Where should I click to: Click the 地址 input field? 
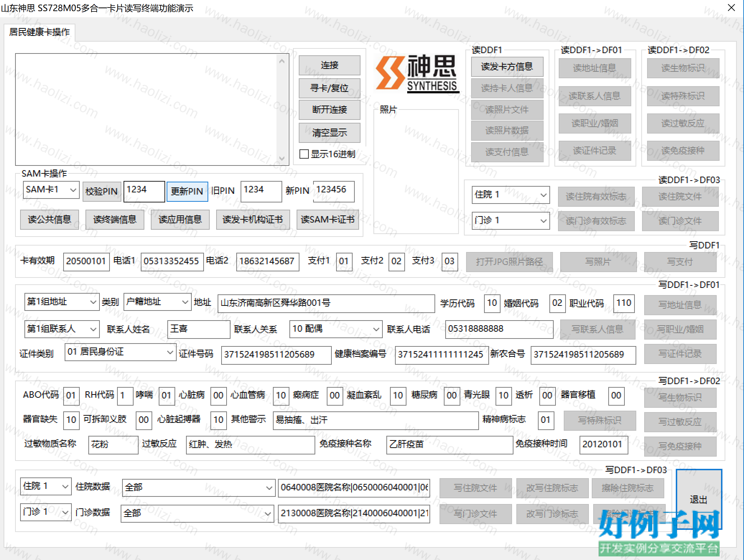(326, 304)
